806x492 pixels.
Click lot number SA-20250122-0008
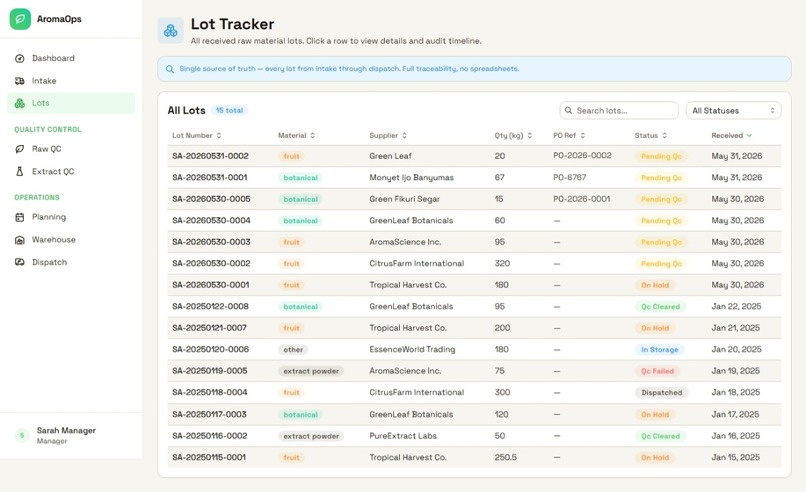tap(210, 306)
